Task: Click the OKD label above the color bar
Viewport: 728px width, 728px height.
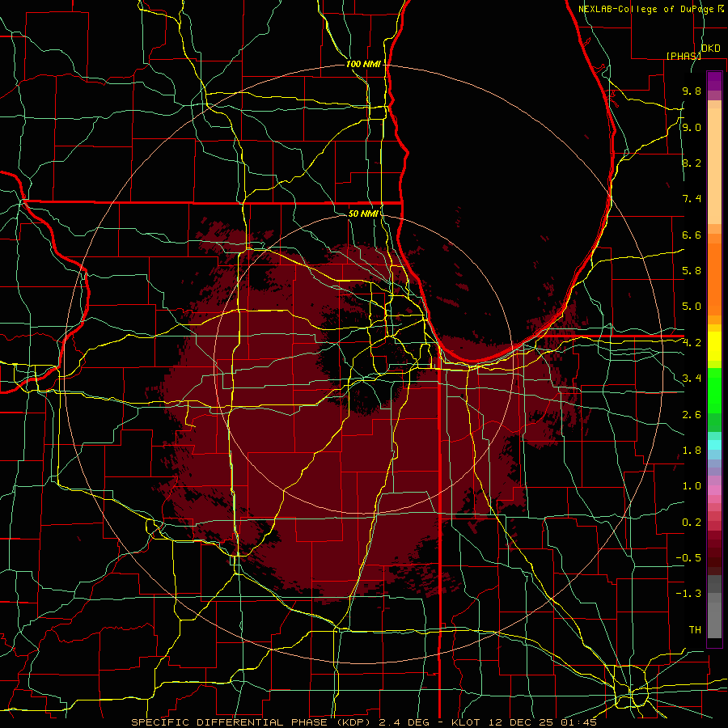Action: tap(711, 49)
